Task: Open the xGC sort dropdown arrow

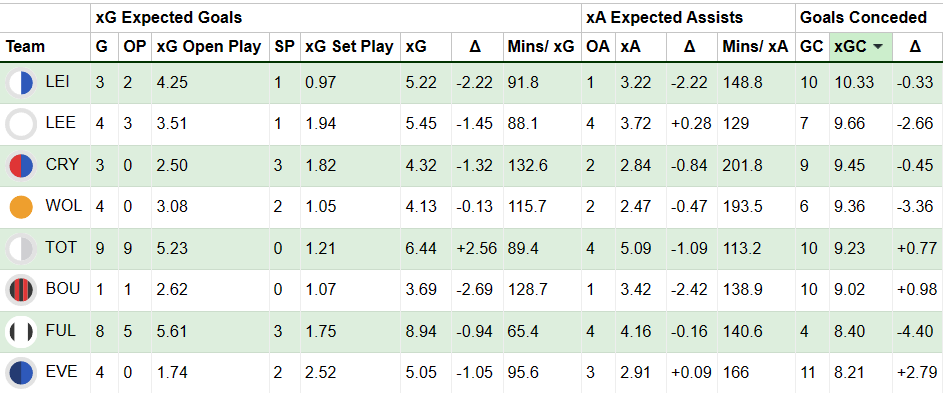Action: click(879, 47)
